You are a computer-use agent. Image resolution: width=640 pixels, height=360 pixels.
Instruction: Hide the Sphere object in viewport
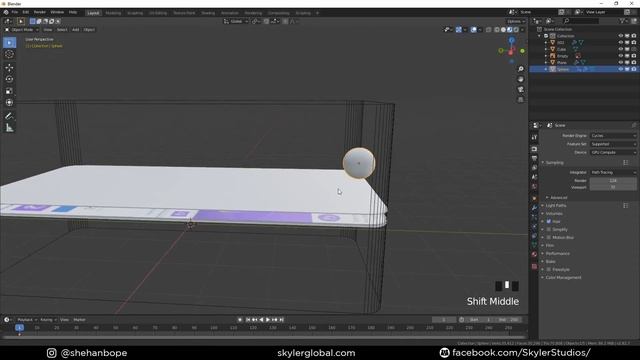pyautogui.click(x=621, y=69)
